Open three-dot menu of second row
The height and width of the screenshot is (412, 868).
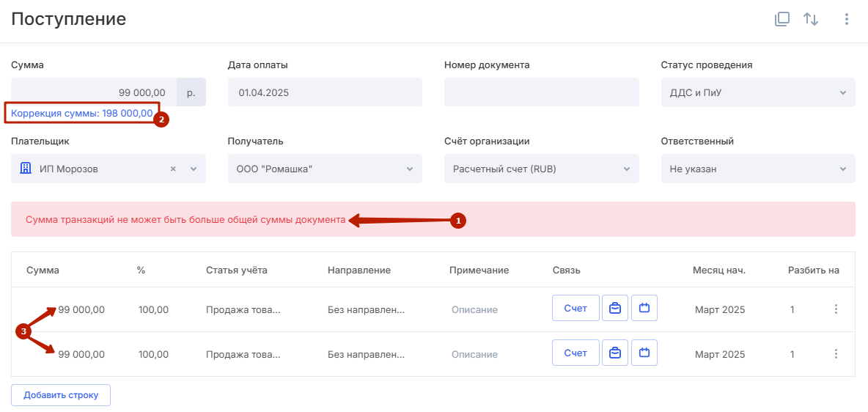(836, 353)
